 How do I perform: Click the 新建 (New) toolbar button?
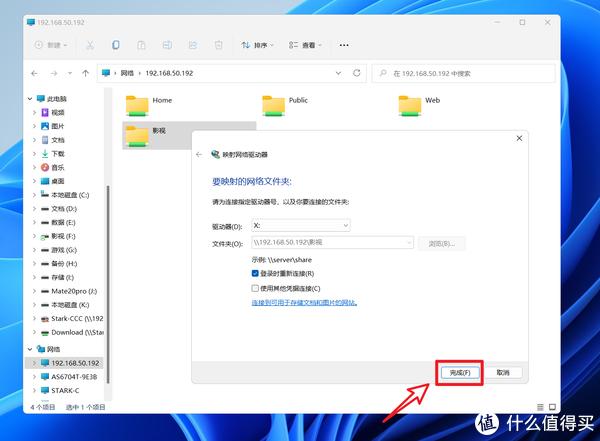pyautogui.click(x=51, y=45)
